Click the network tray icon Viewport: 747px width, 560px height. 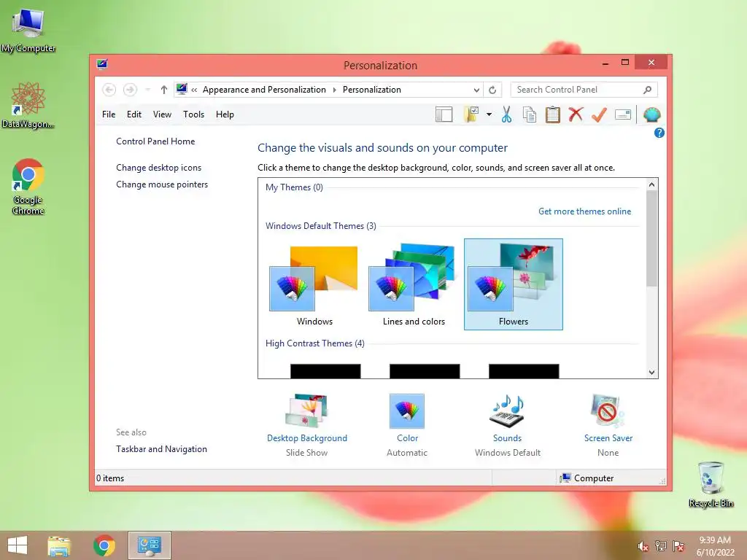661,546
